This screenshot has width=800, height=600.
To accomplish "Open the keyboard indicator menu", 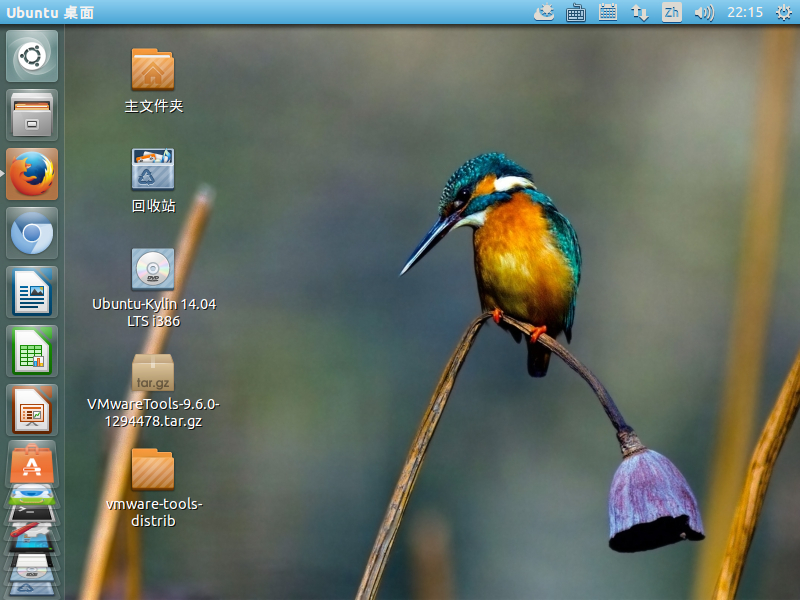I will pyautogui.click(x=576, y=12).
